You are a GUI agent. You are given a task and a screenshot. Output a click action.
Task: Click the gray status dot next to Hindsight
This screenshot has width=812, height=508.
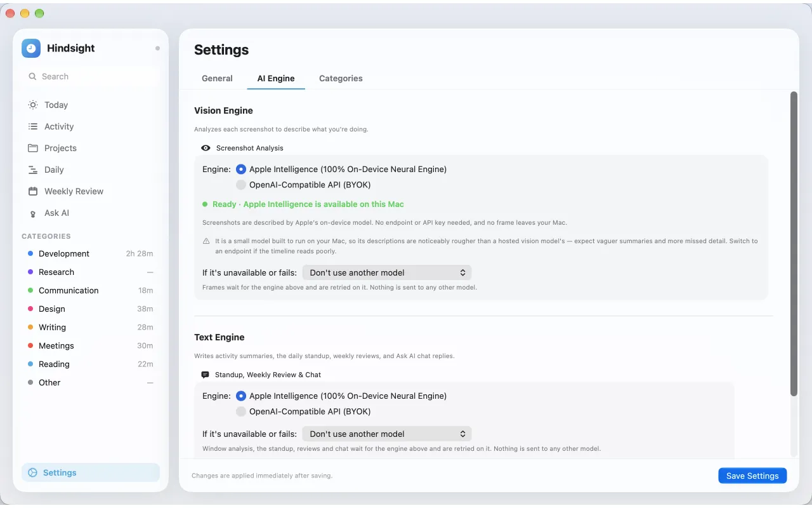pyautogui.click(x=157, y=48)
